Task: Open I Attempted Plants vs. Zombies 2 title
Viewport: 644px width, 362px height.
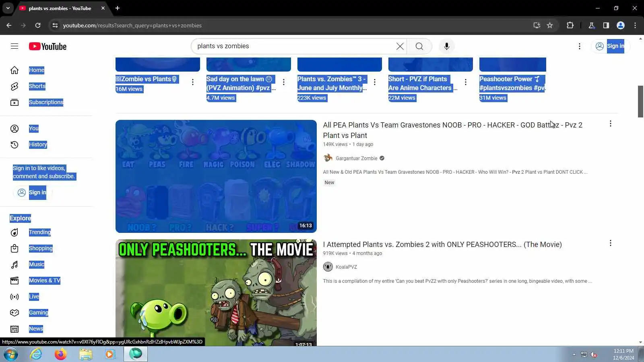Action: point(442,245)
